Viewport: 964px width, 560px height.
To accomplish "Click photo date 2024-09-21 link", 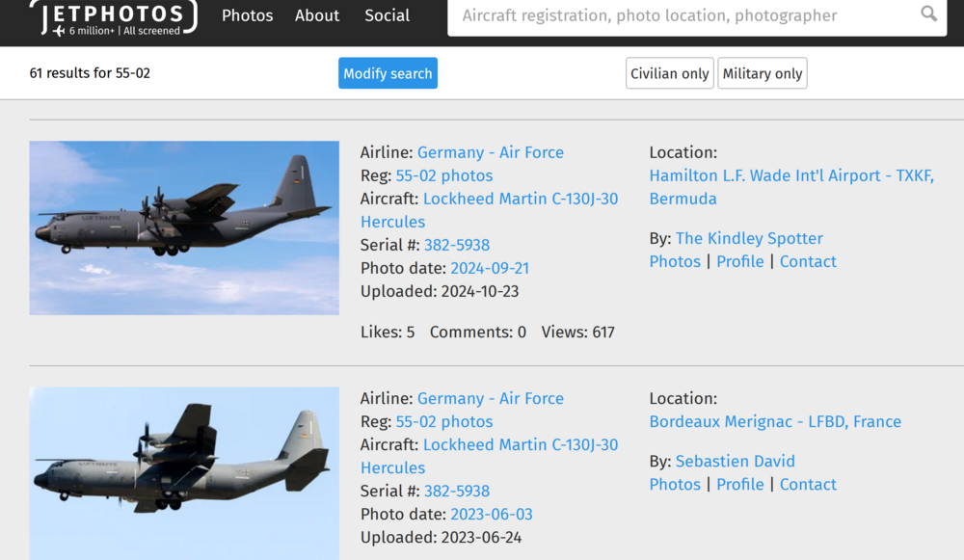I will point(490,268).
